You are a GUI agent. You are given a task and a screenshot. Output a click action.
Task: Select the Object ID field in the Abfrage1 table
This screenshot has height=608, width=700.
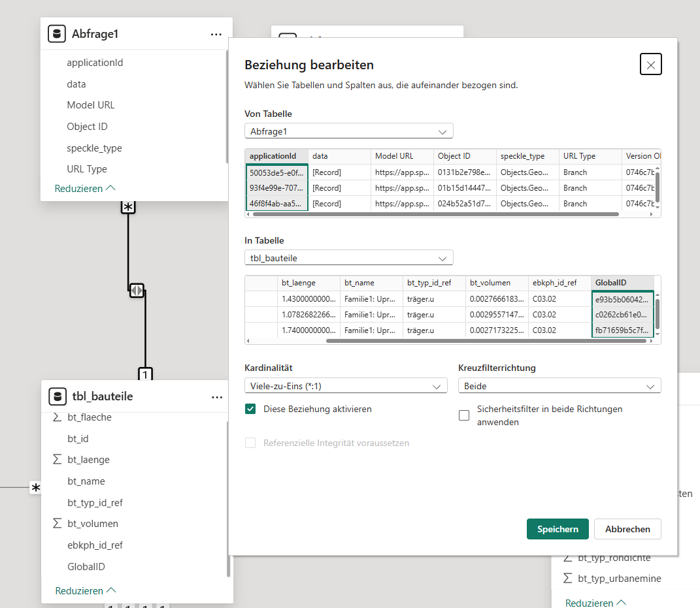87,126
